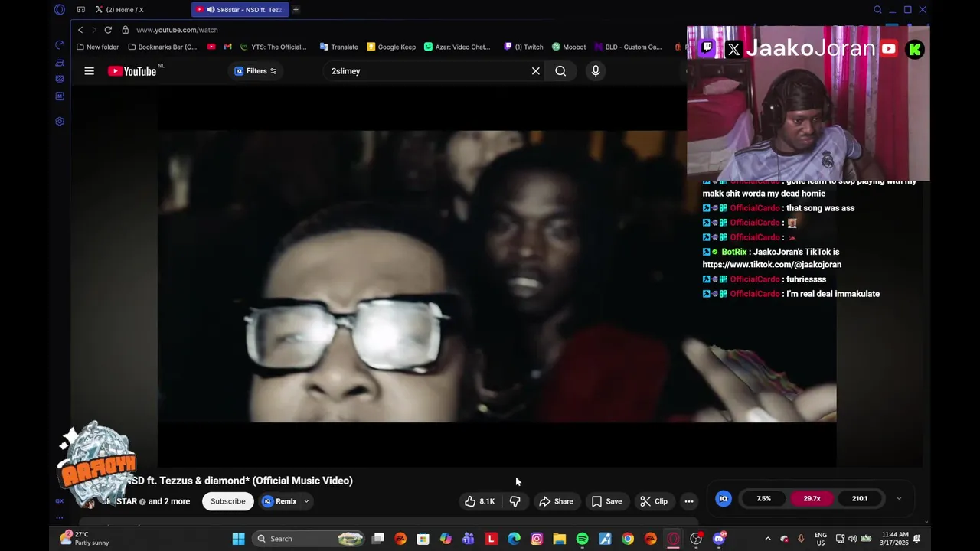This screenshot has width=980, height=551.
Task: Open Google Chrome from taskbar
Action: click(x=628, y=539)
